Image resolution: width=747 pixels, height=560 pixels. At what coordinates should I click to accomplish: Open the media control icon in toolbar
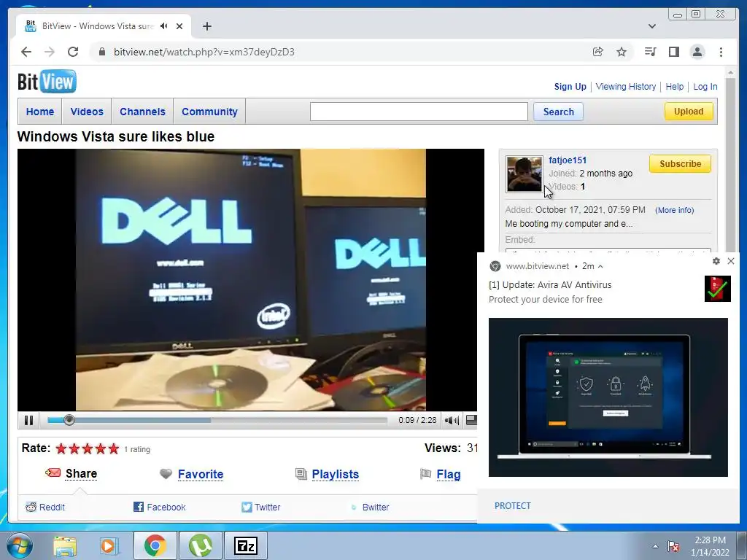click(x=650, y=52)
